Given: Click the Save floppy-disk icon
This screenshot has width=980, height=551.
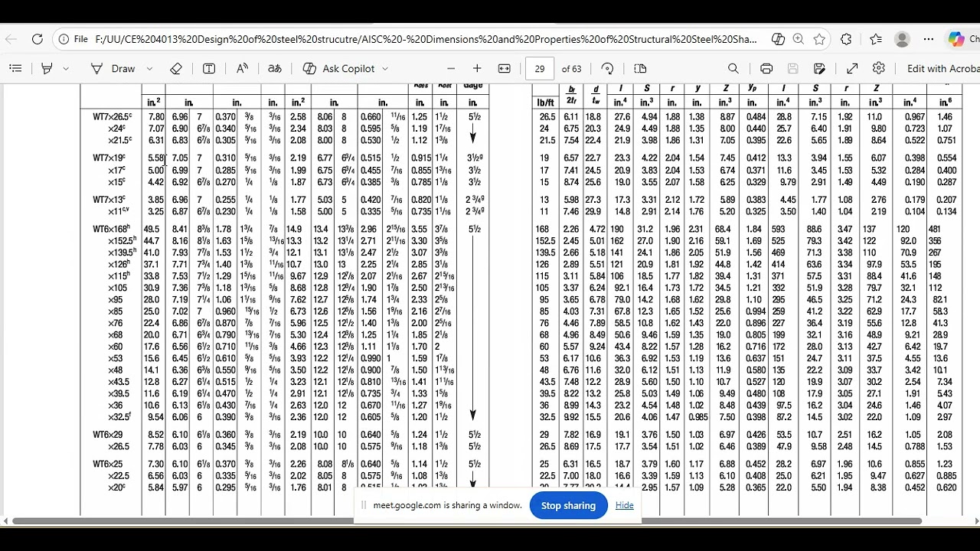Looking at the screenshot, I should pyautogui.click(x=793, y=68).
